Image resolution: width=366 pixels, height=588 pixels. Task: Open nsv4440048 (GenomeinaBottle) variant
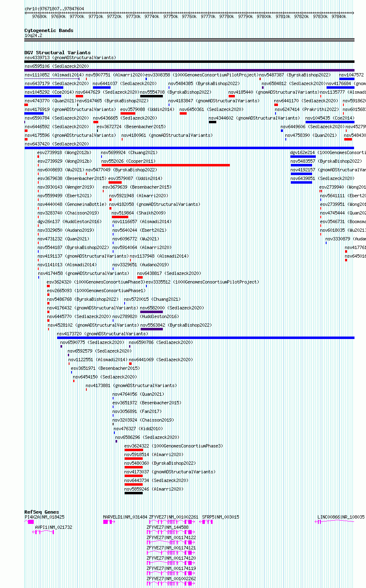point(72,204)
